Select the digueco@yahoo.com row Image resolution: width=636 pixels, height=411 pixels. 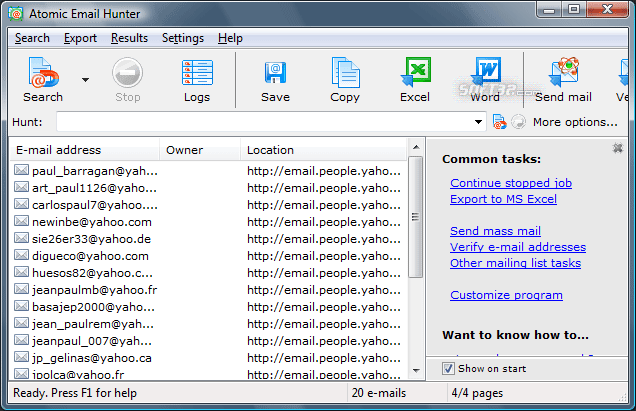(208, 256)
